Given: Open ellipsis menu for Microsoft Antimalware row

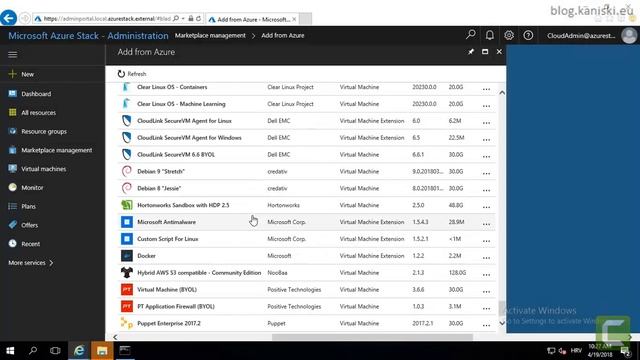Looking at the screenshot, I should pos(486,224).
